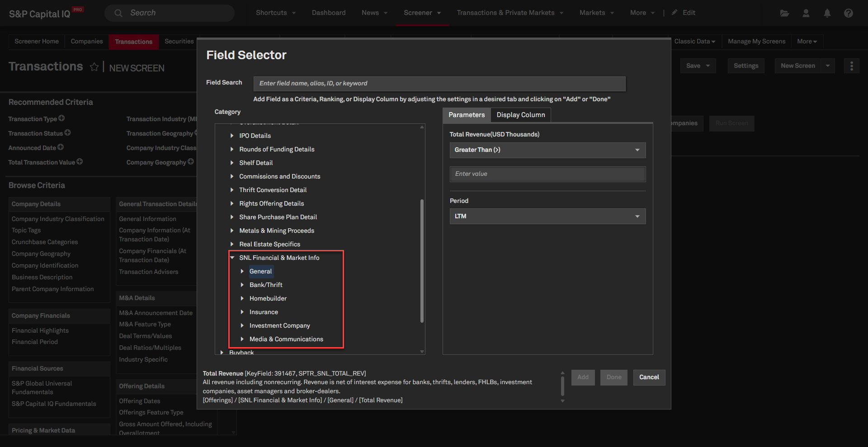The width and height of the screenshot is (868, 447).
Task: Open Transactions & Private Markets menu
Action: click(510, 13)
